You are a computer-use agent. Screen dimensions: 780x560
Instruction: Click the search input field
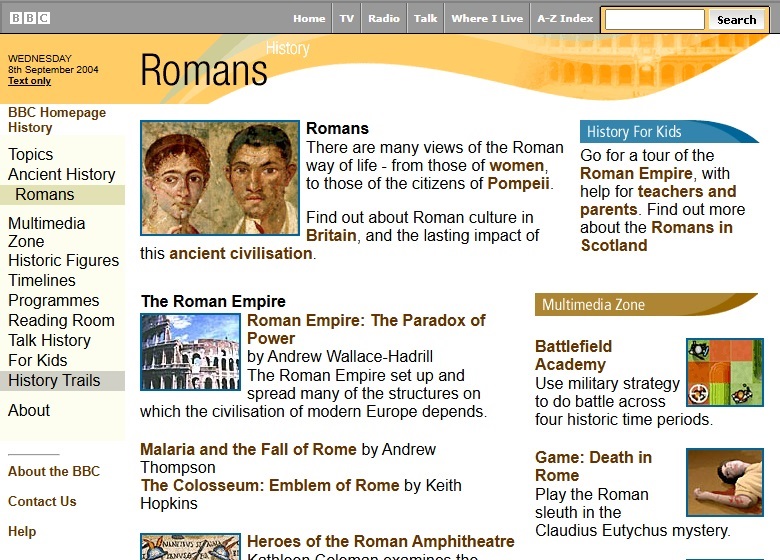pyautogui.click(x=654, y=19)
